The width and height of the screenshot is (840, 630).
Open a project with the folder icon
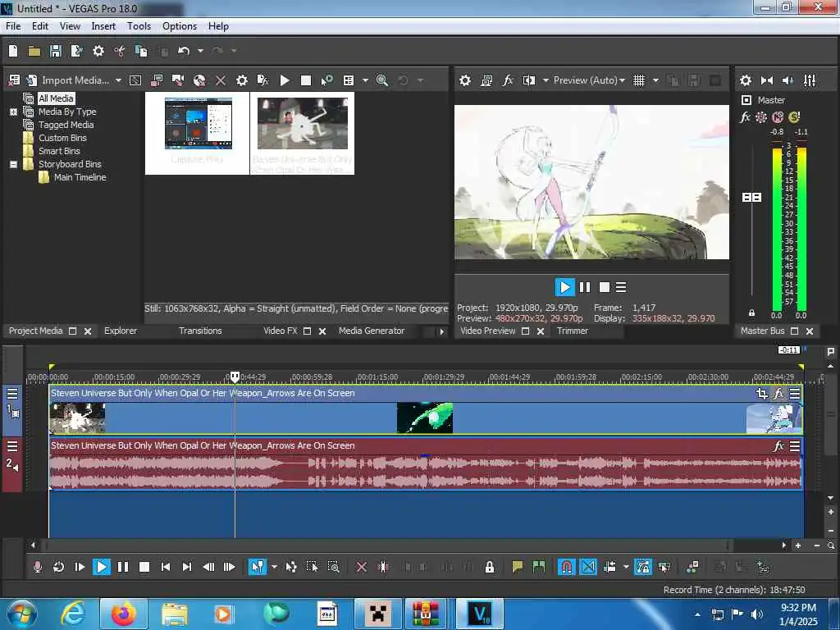point(34,51)
